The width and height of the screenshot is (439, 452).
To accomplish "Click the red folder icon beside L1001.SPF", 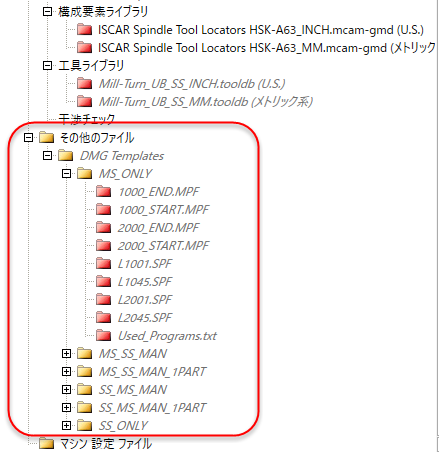I will point(104,264).
